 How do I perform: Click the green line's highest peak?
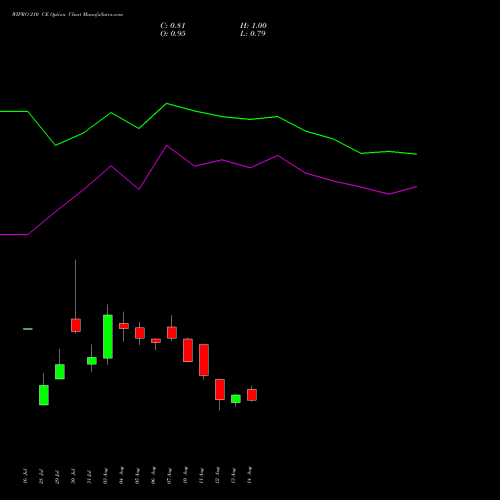tap(167, 103)
